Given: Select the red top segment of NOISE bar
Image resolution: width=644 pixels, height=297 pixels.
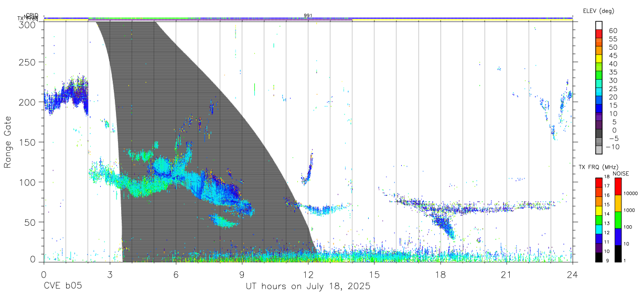Looking at the screenshot, I should (618, 186).
